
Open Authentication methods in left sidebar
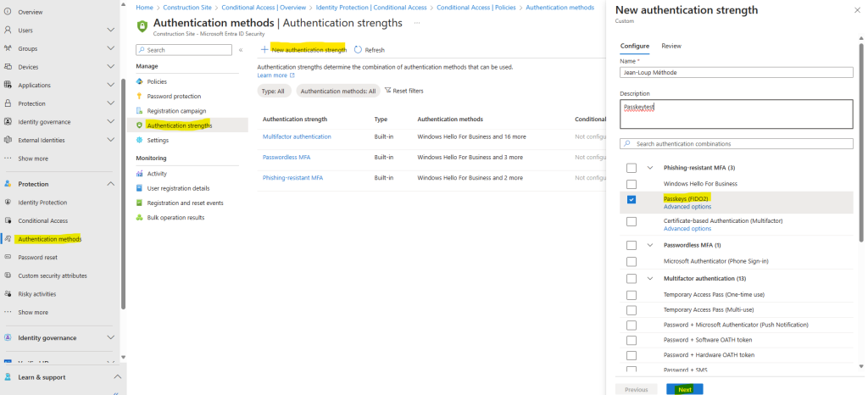(x=50, y=239)
